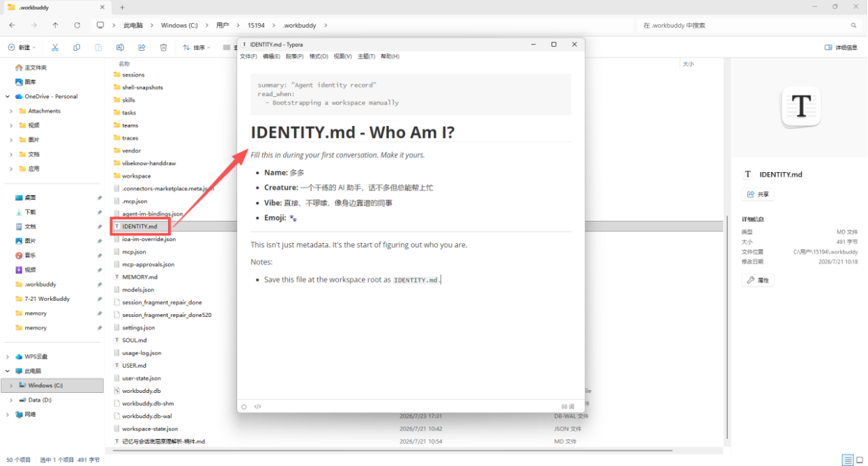Go up one folder level in Explorer

point(55,25)
